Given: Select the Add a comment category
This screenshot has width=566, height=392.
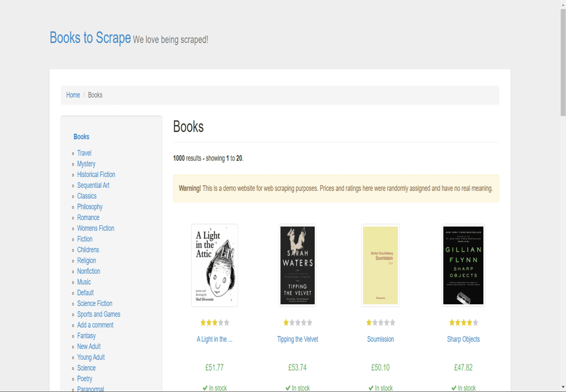Looking at the screenshot, I should (95, 325).
